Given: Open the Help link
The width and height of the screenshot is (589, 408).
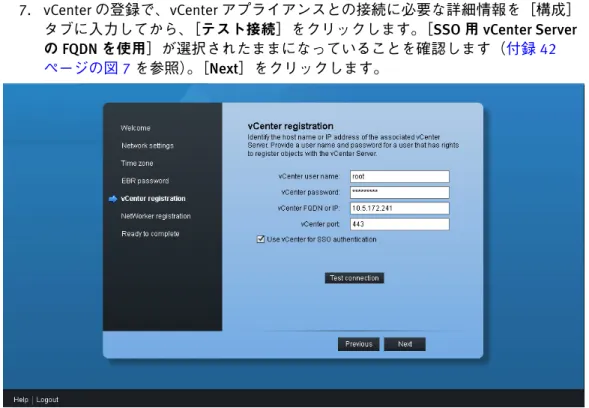Looking at the screenshot, I should [x=21, y=400].
